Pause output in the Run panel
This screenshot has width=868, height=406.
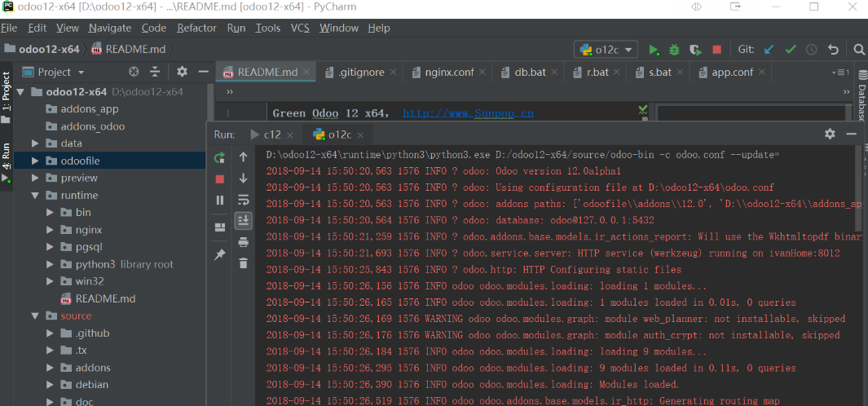220,200
